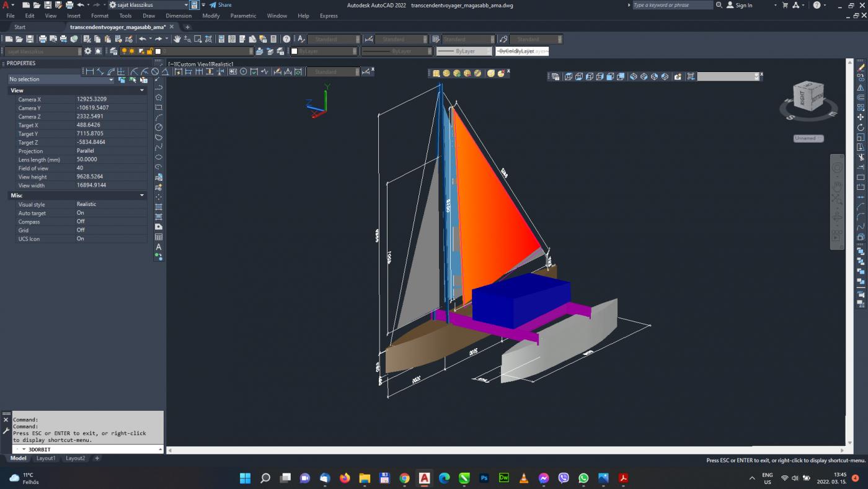This screenshot has width=868, height=489.
Task: Select the Rotate tool in the Modify toolbar
Action: pos(861,127)
